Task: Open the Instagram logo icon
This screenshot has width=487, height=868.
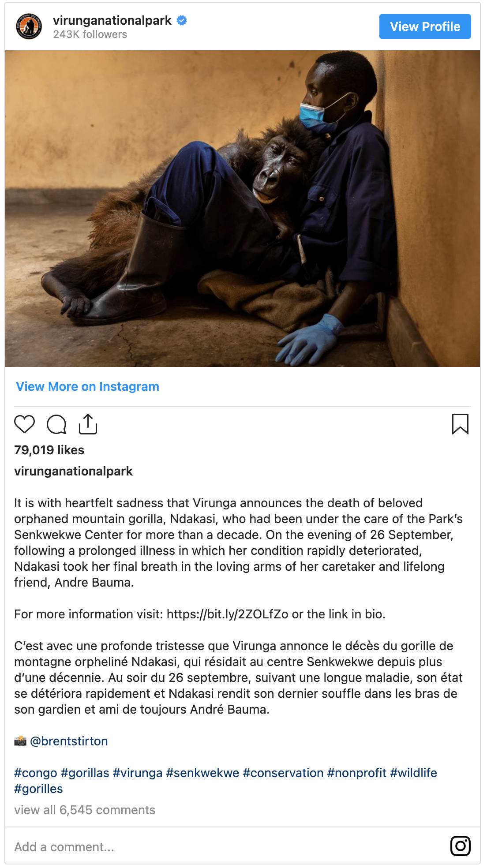Action: [460, 846]
